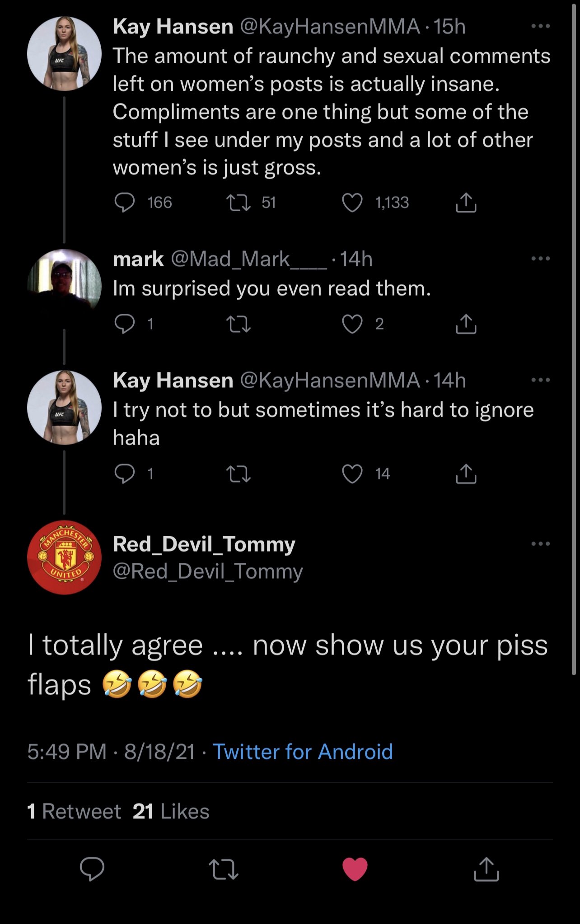
Task: Share Kay Hansen's 'hard to ignore' reply
Action: (466, 474)
